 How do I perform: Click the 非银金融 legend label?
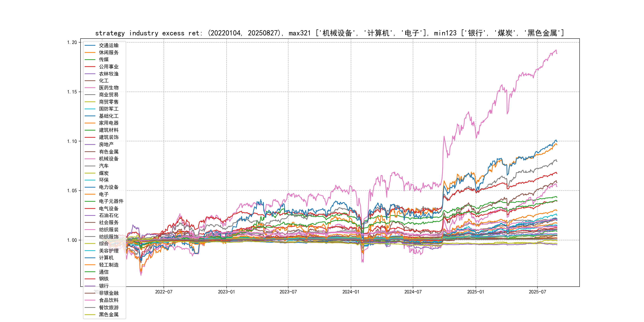[x=109, y=293]
